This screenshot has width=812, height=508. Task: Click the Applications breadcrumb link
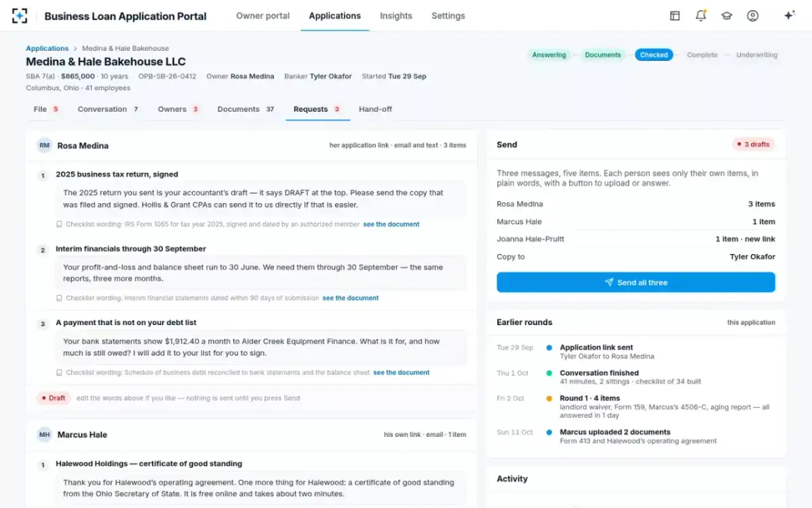click(47, 48)
